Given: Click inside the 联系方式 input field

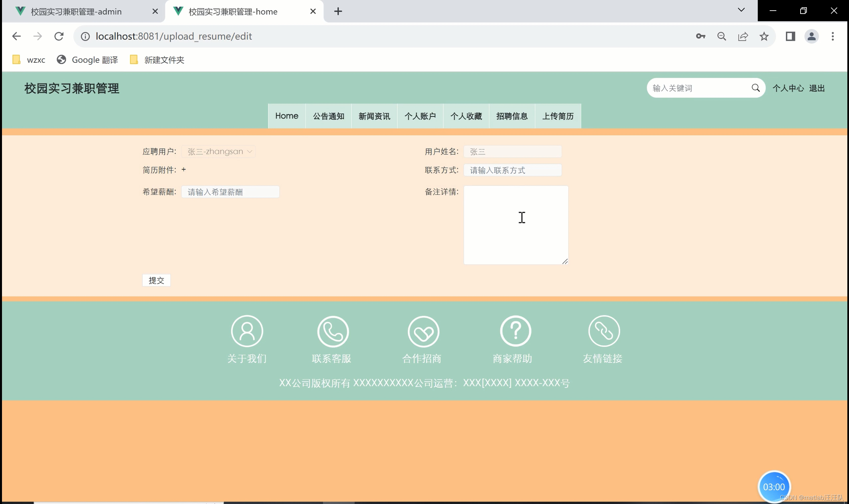Looking at the screenshot, I should [x=512, y=170].
